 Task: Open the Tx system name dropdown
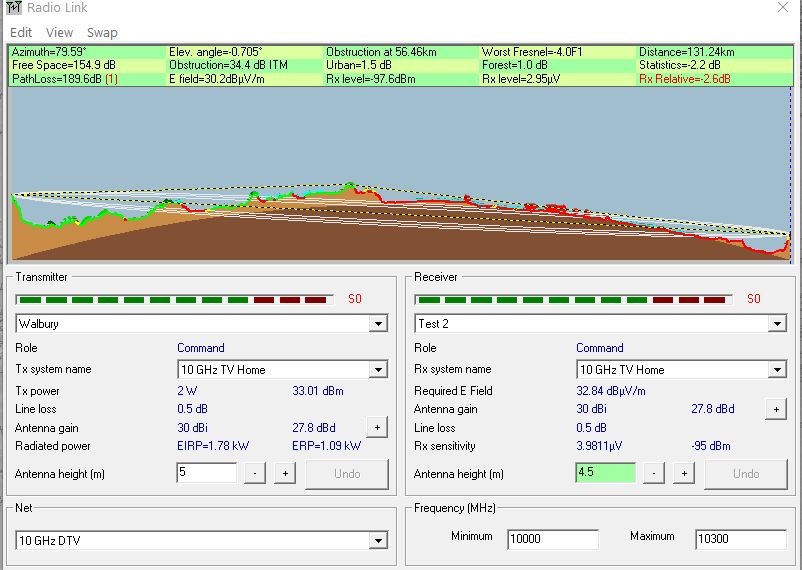(378, 370)
